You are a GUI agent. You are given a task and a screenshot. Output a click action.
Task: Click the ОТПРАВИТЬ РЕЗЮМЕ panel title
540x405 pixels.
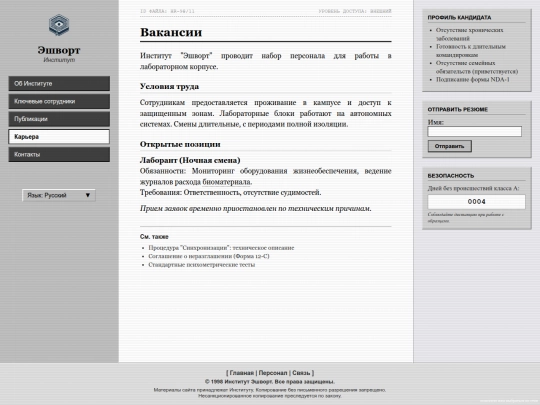(458, 110)
